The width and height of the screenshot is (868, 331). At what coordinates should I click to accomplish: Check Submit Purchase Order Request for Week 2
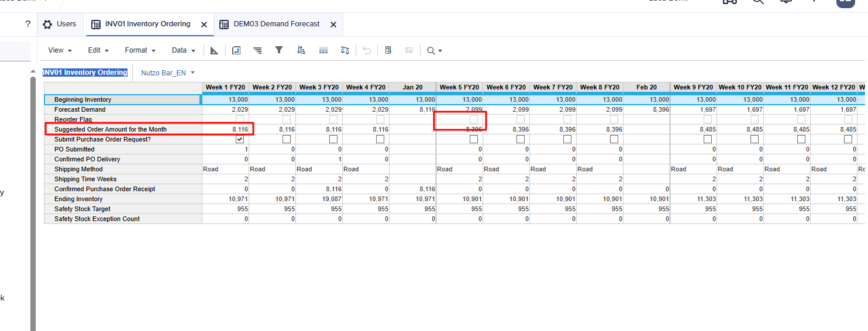(287, 139)
